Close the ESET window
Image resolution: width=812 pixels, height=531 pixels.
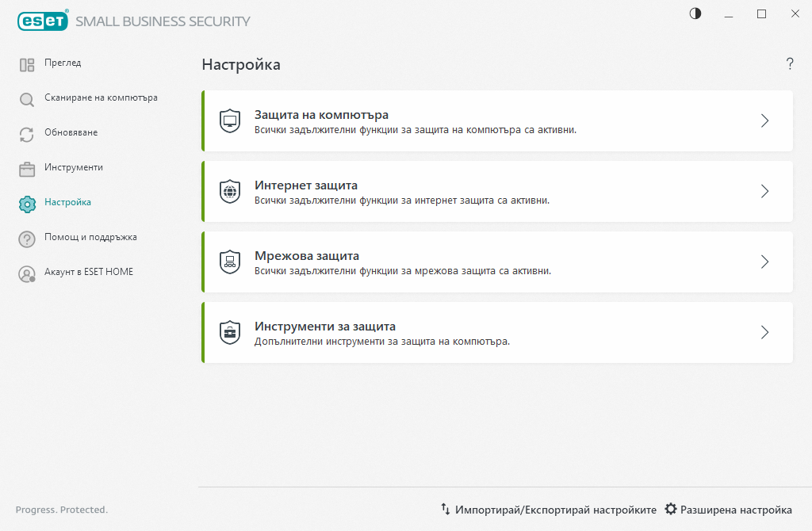click(795, 14)
